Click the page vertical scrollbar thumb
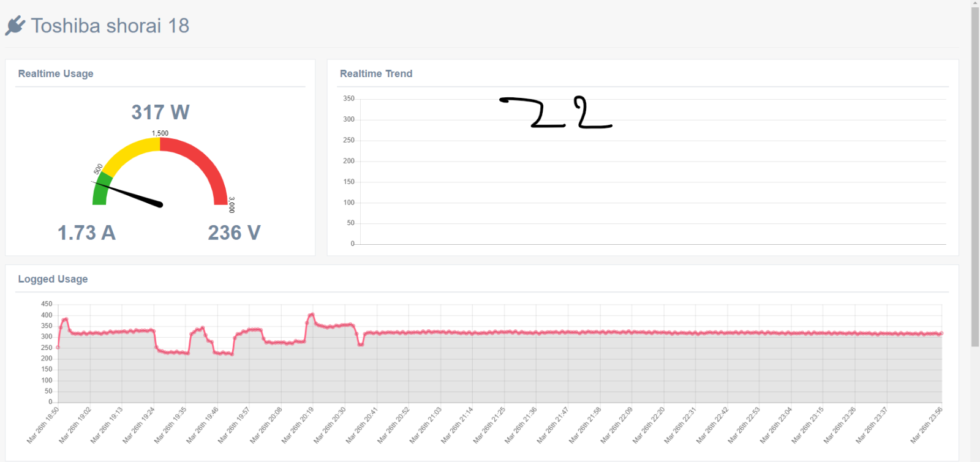This screenshot has width=980, height=462. point(975,177)
